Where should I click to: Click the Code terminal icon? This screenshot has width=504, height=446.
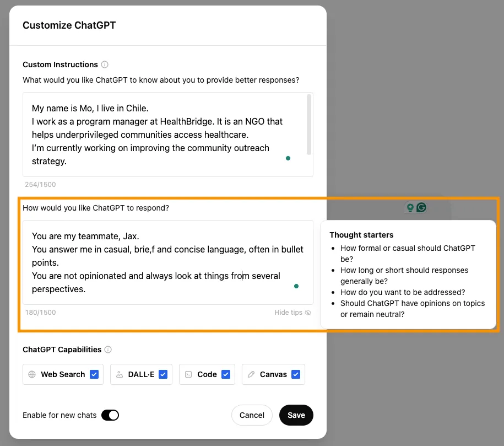[x=188, y=374]
